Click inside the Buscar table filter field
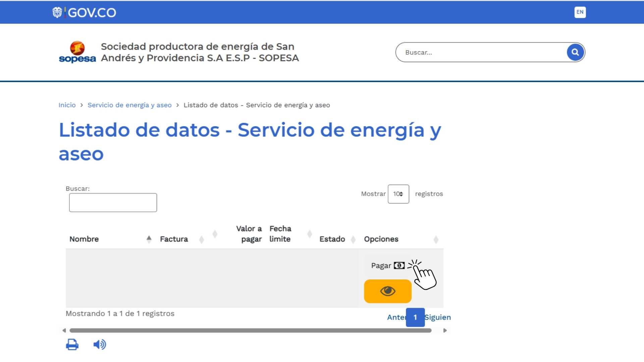The image size is (644, 362). pos(113,202)
